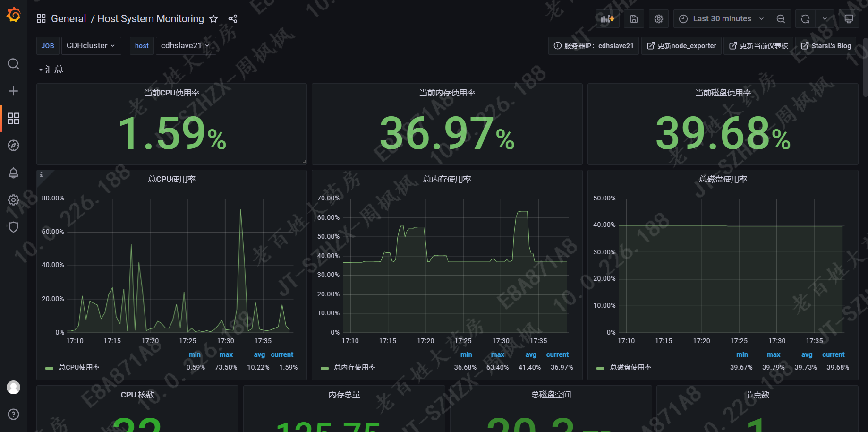Open the dashboard grid icon beside General

coord(42,19)
